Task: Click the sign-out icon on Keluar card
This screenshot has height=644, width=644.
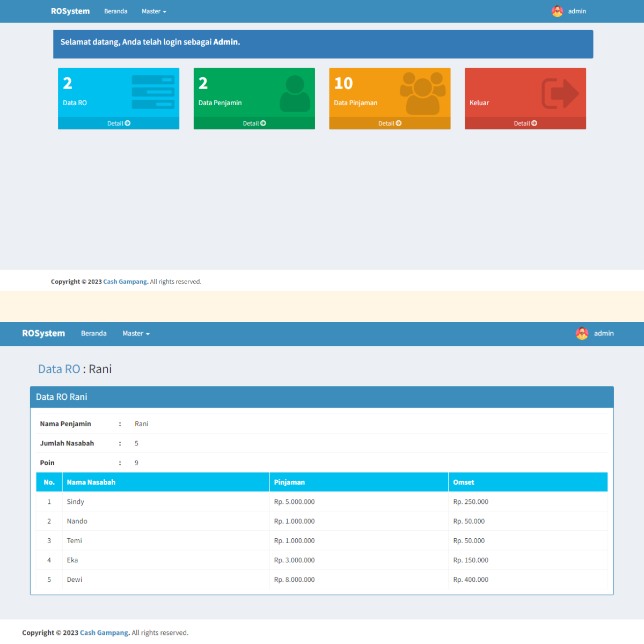Action: tap(560, 93)
